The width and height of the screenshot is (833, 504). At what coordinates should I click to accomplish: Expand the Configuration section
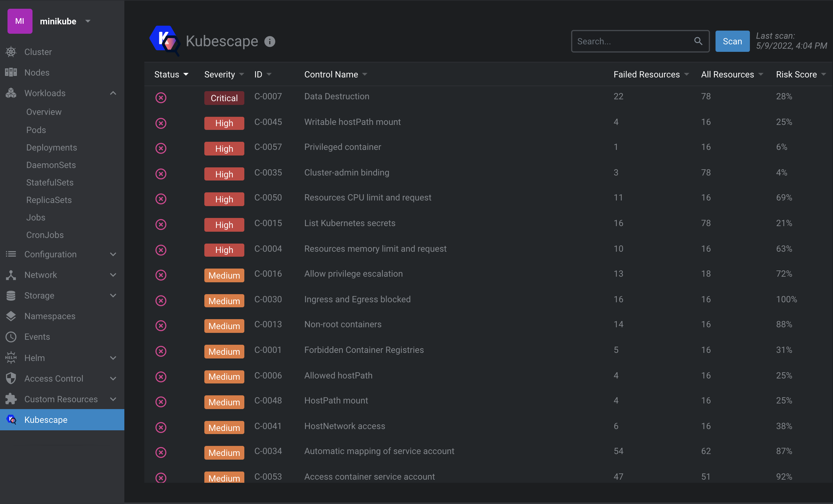[x=113, y=254]
